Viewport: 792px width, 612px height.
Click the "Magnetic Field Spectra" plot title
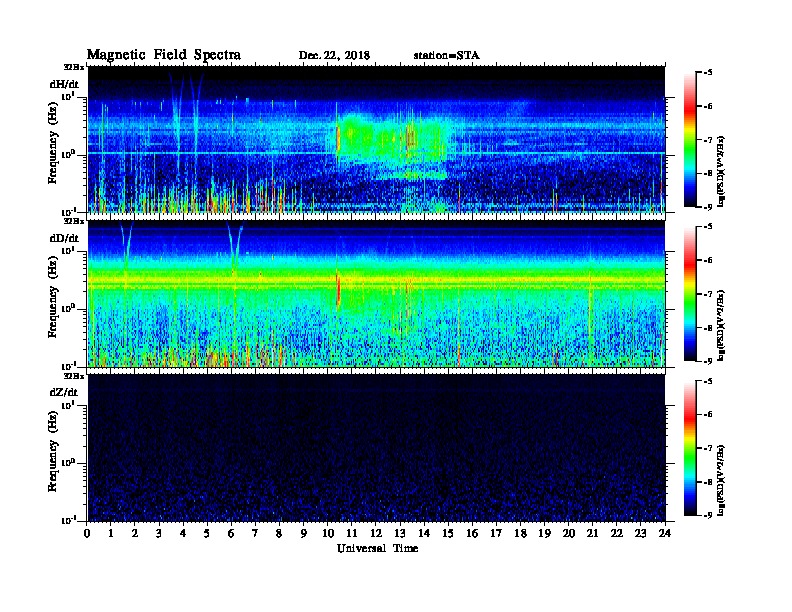coord(164,55)
